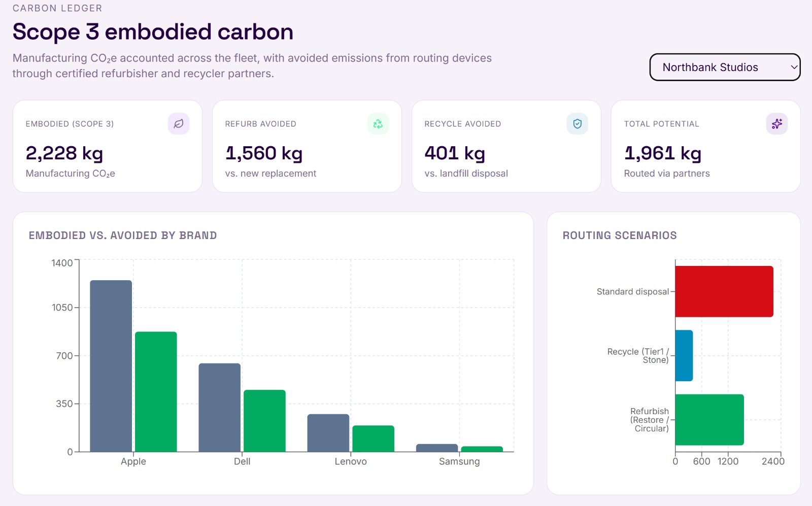Select the Apple avoided emissions green bar
The width and height of the screenshot is (812, 506).
[156, 392]
